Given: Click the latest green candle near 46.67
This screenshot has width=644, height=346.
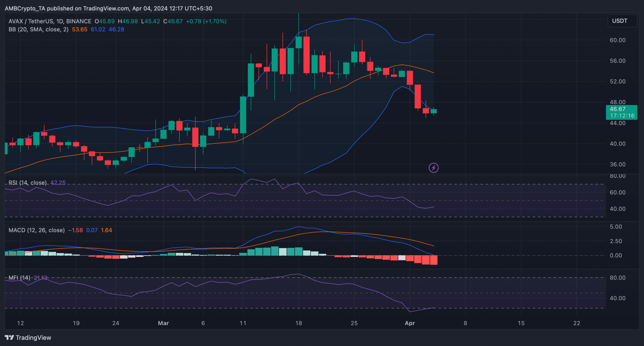Looking at the screenshot, I should (434, 111).
